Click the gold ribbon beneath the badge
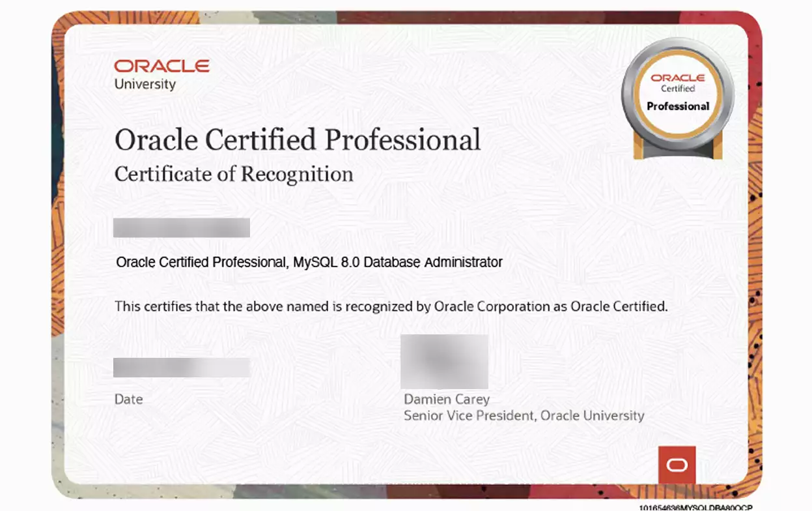 tap(678, 151)
